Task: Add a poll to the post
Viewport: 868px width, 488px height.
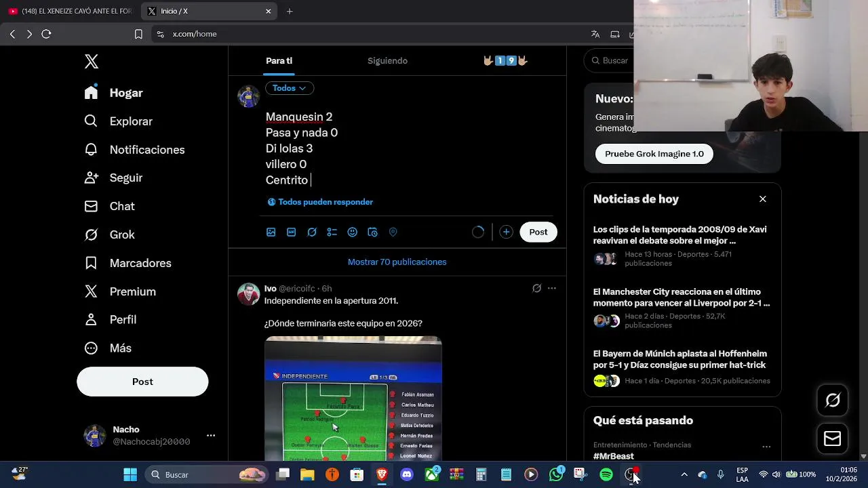Action: coord(332,232)
